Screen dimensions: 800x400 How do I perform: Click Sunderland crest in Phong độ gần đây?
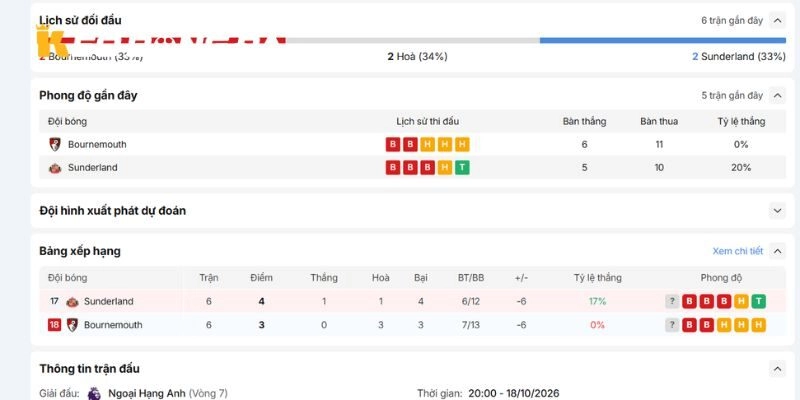coord(55,168)
